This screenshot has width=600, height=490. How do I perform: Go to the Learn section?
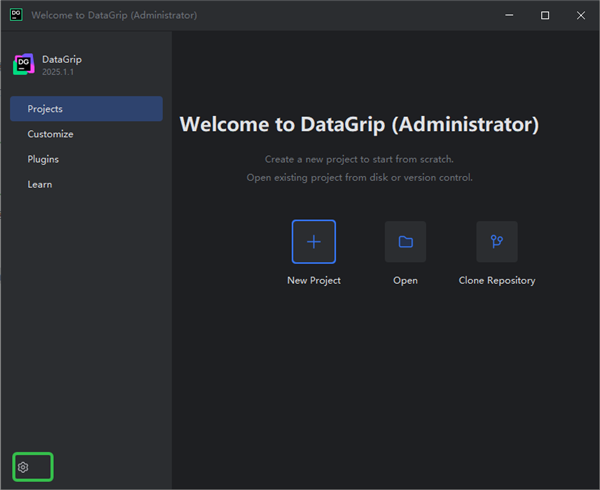click(x=40, y=184)
